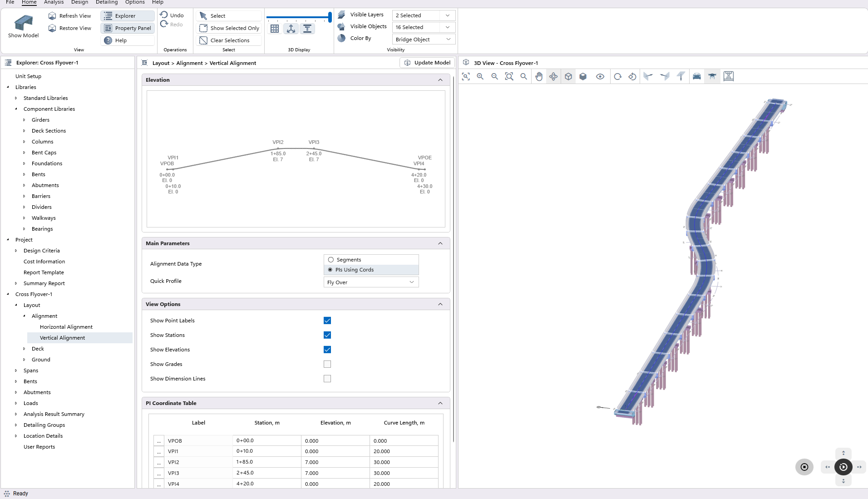
Task: Click the zoom in magnifier icon
Action: click(480, 77)
